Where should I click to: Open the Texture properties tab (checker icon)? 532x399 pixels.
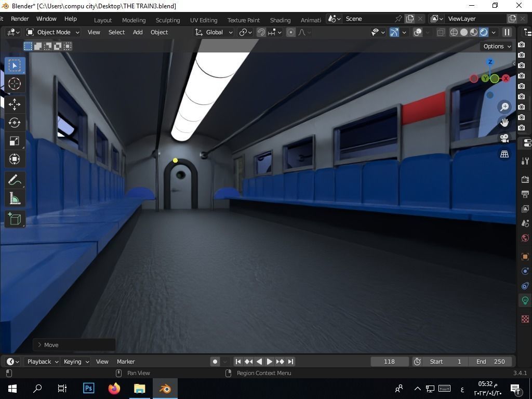tap(525, 319)
